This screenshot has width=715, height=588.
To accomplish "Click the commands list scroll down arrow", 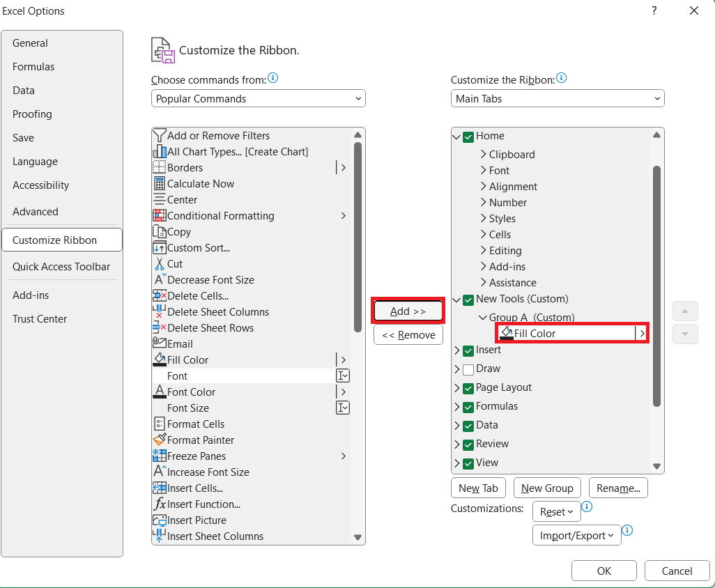I will click(358, 537).
